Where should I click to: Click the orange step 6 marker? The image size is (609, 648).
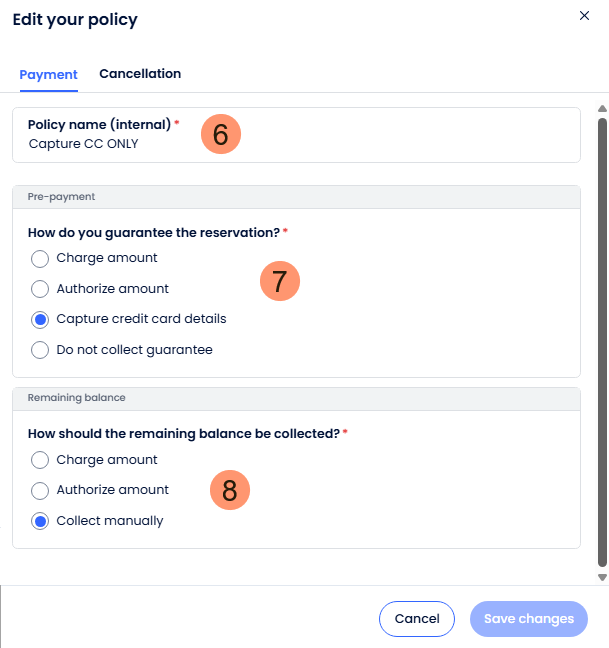[221, 135]
